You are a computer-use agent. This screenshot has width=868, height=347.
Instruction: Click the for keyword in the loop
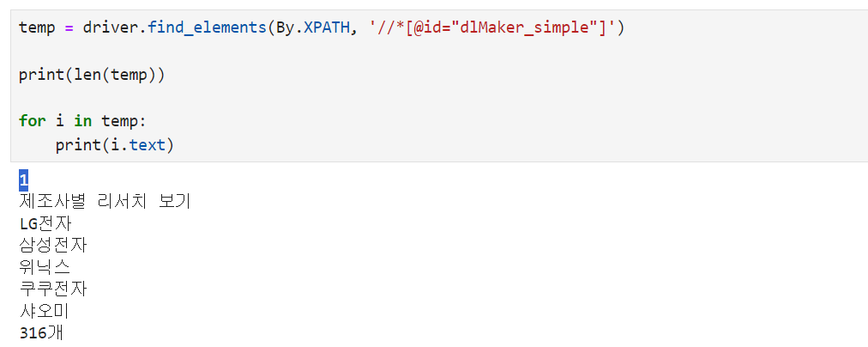click(32, 121)
